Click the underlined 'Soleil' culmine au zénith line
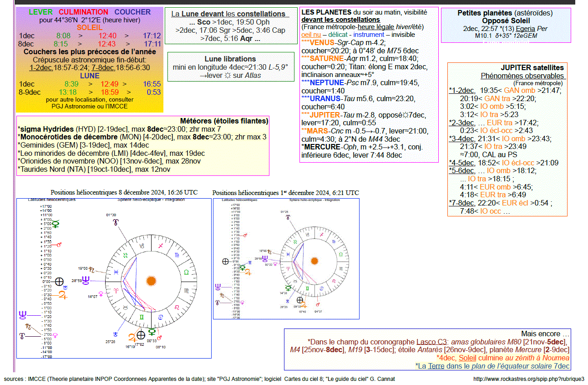588x385 pixels. [467, 358]
